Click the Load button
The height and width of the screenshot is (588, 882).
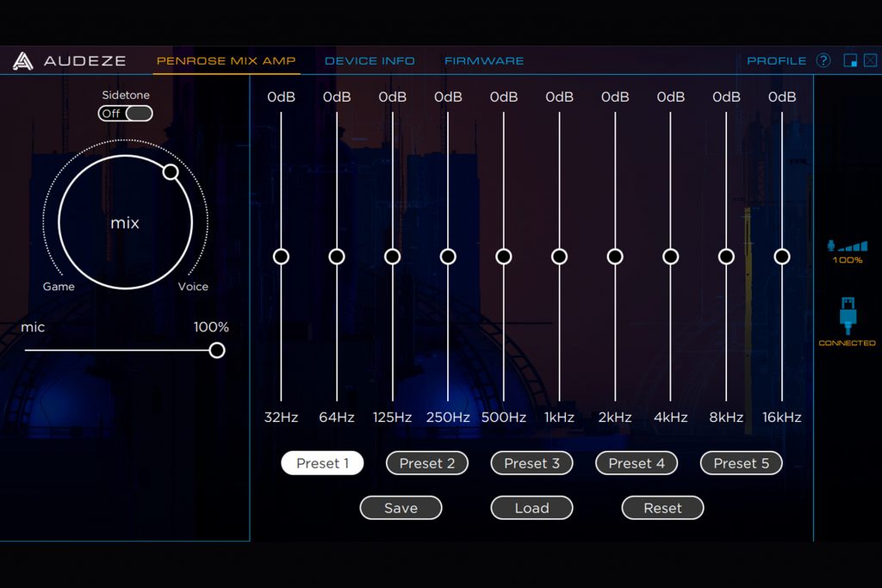click(531, 508)
